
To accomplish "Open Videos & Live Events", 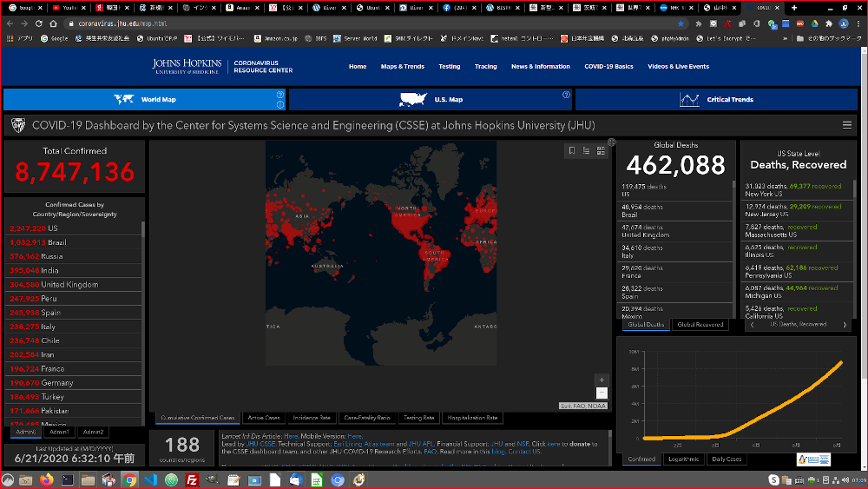I will [x=678, y=67].
